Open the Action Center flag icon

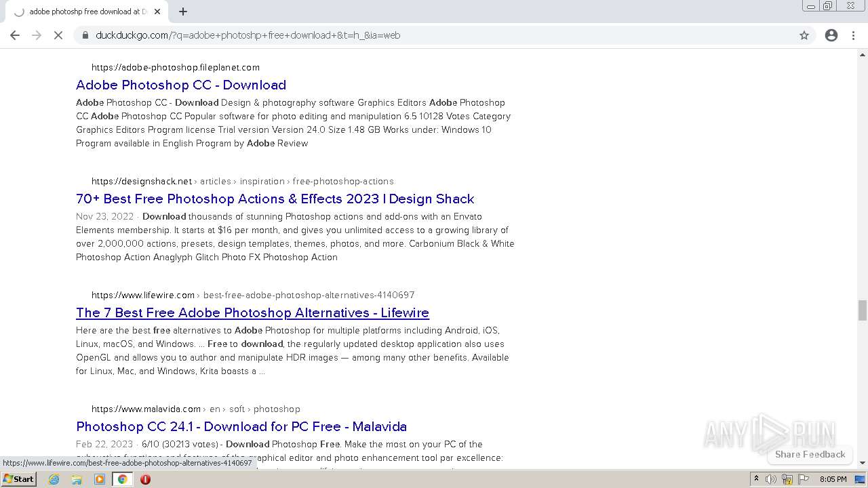pos(804,479)
